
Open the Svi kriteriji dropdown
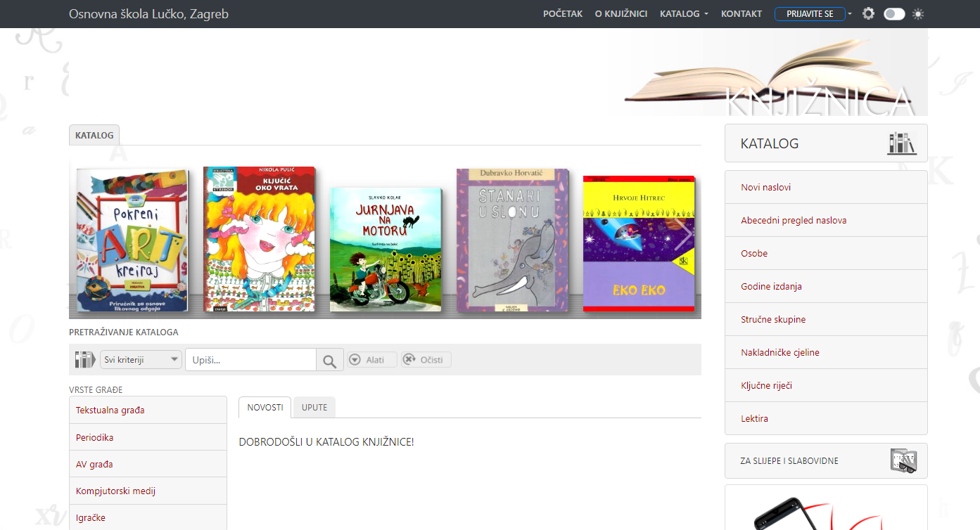coord(141,360)
